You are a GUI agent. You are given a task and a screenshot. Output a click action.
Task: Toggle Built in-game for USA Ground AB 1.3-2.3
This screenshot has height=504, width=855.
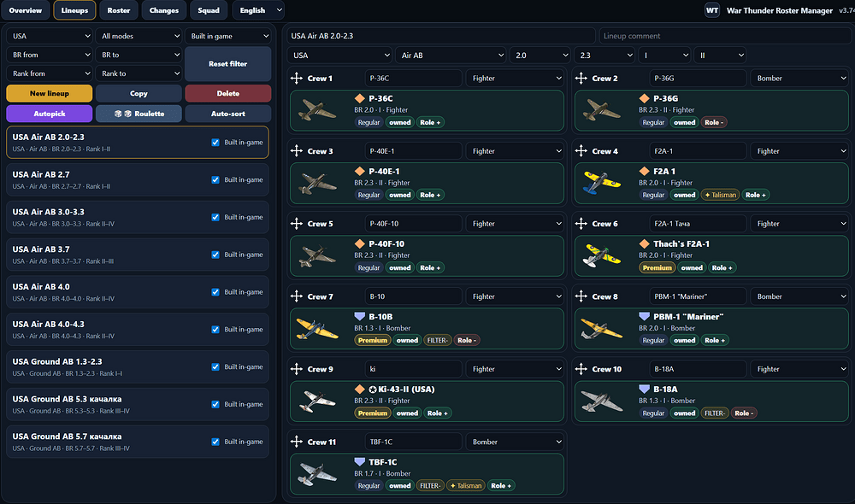point(215,366)
